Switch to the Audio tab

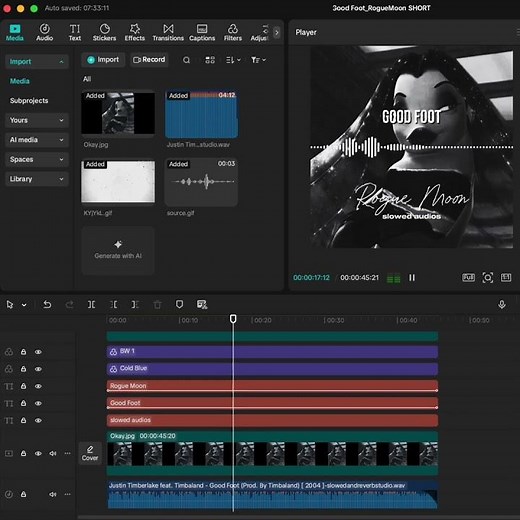(44, 32)
